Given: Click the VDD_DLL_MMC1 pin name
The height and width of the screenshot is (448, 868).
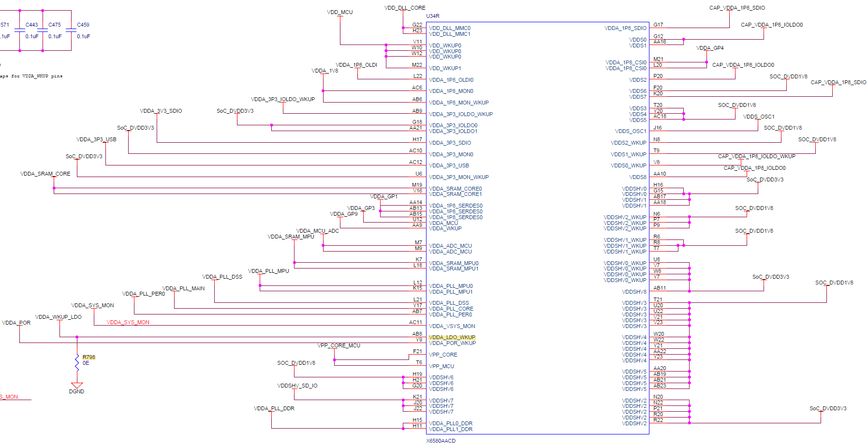Looking at the screenshot, I should 450,34.
